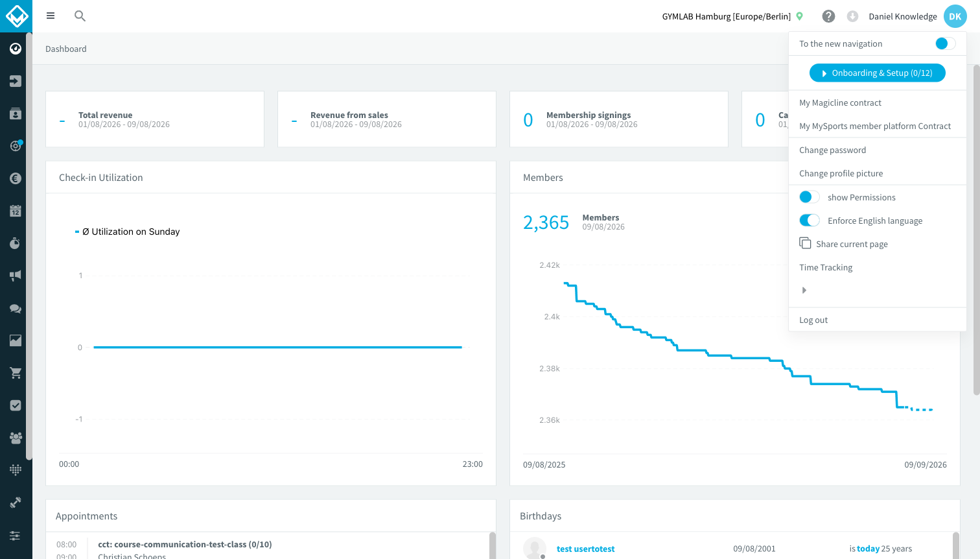980x559 pixels.
Task: Click the Appointments list scrollbar
Action: 493,545
